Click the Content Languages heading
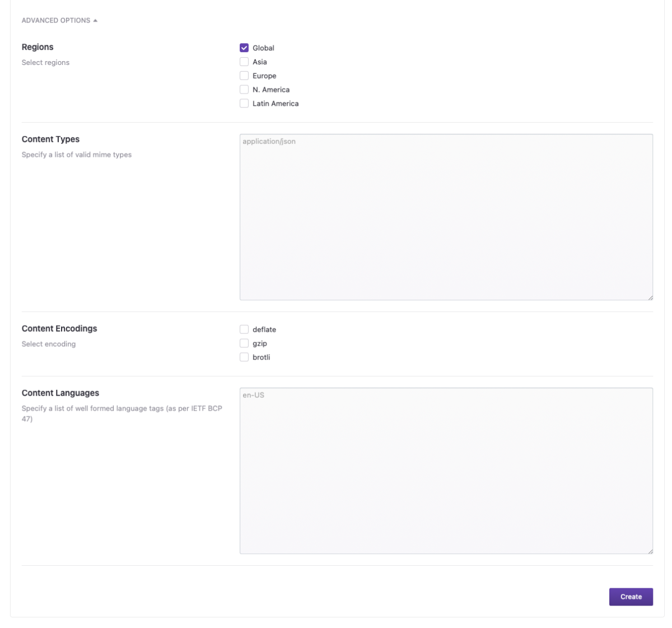 tap(60, 393)
